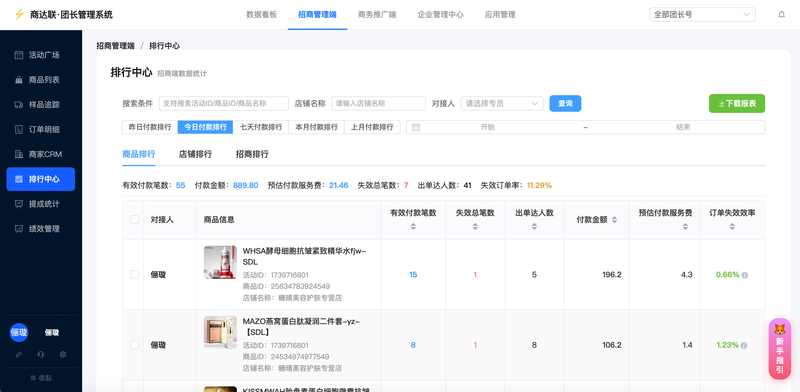Open 活动广场 via its calendar icon
The width and height of the screenshot is (800, 392).
(x=19, y=55)
